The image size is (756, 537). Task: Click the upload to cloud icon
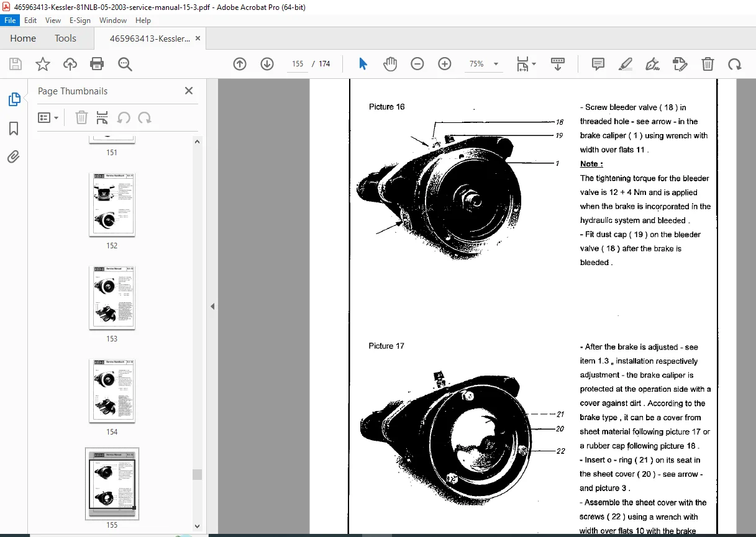click(70, 64)
